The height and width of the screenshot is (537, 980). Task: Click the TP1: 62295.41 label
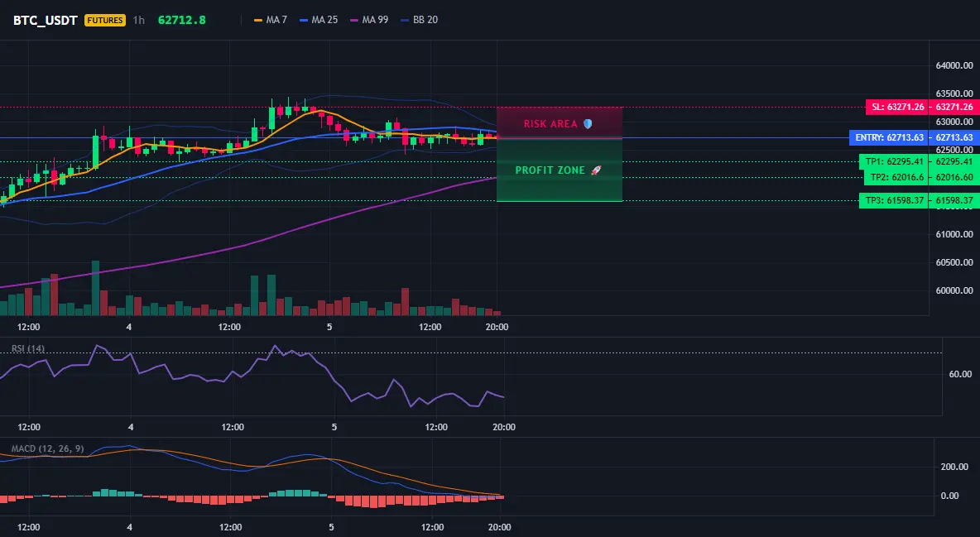click(894, 161)
